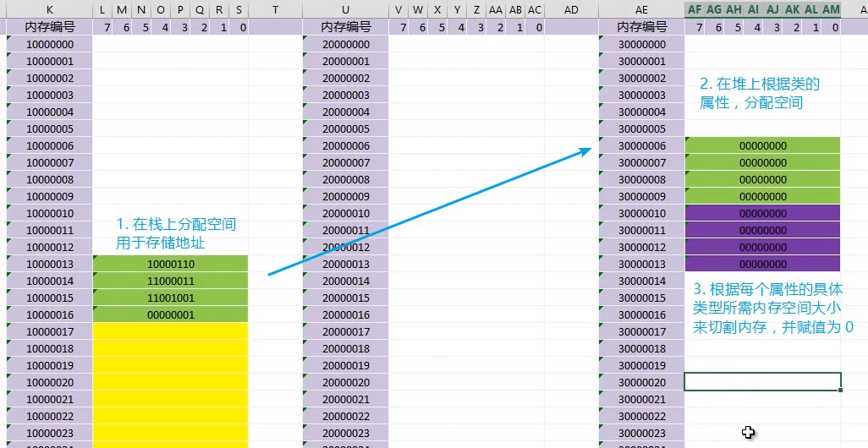
Task: Select purple cell next to 30000011
Action: (763, 230)
